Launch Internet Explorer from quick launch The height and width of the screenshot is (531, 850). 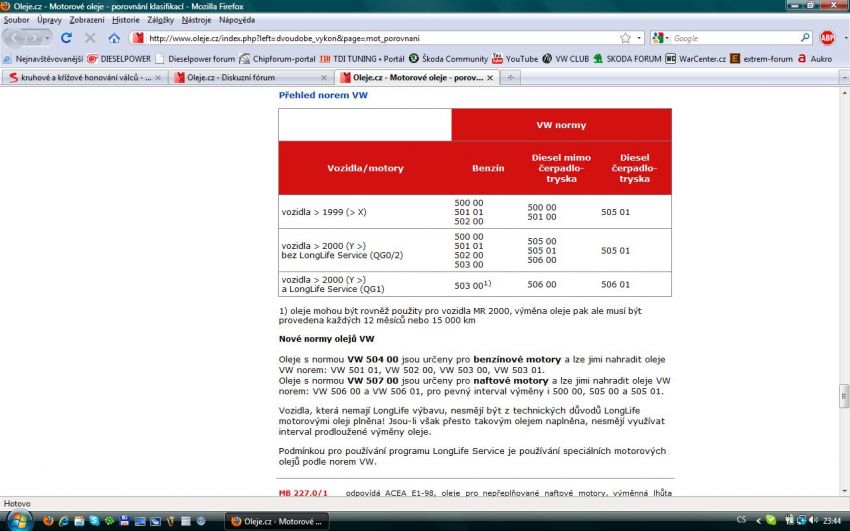tap(63, 521)
